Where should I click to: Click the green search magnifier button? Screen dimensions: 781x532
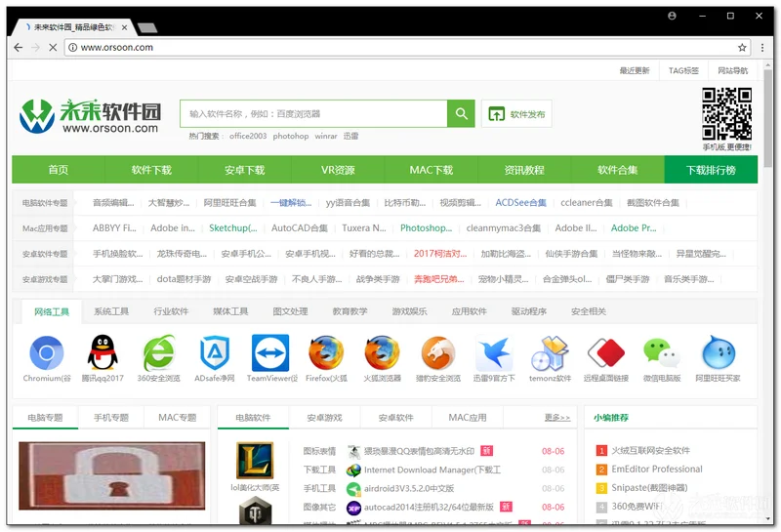click(x=461, y=114)
